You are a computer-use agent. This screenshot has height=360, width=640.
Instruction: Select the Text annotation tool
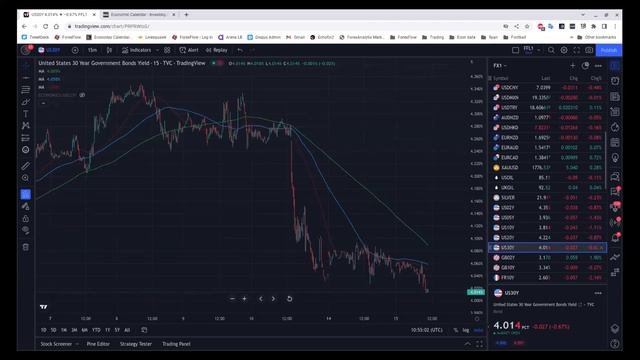(x=26, y=113)
